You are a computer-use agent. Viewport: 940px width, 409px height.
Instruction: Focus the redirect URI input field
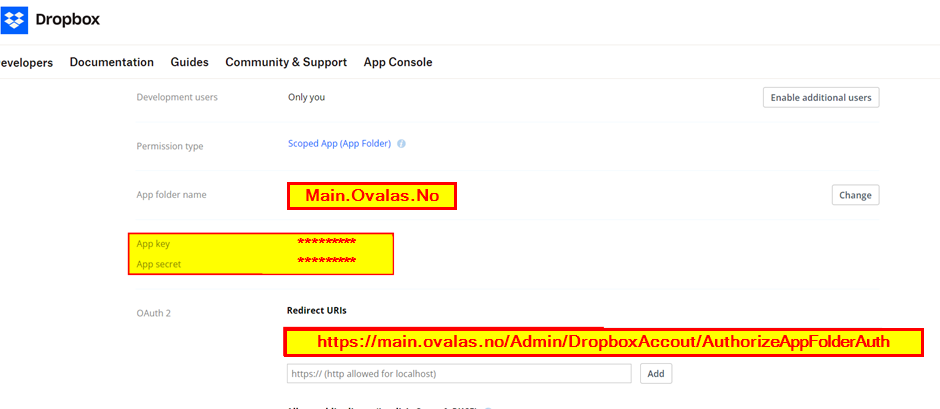point(459,374)
